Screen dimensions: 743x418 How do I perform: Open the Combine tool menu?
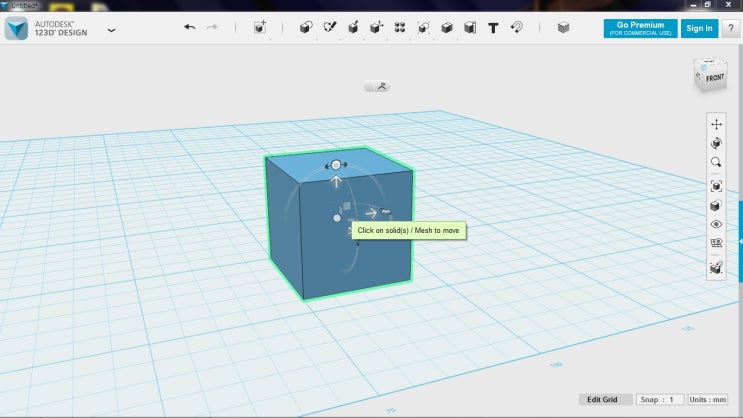(x=446, y=27)
